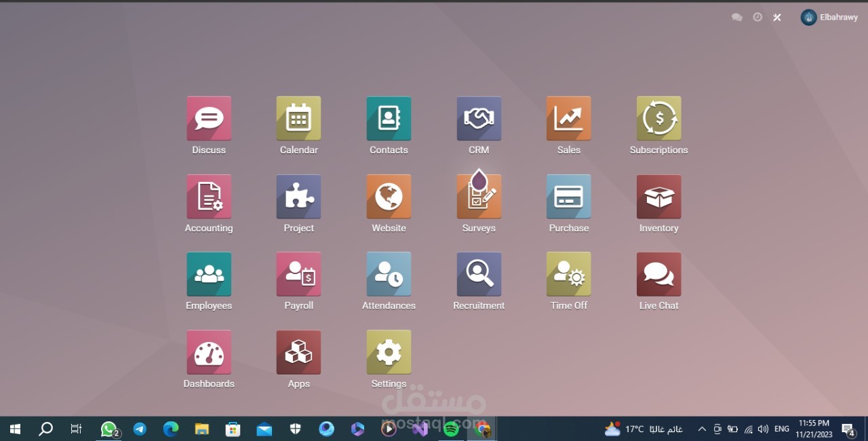Viewport: 868px width, 441px height.
Task: Launch the Surveys app
Action: [x=479, y=197]
